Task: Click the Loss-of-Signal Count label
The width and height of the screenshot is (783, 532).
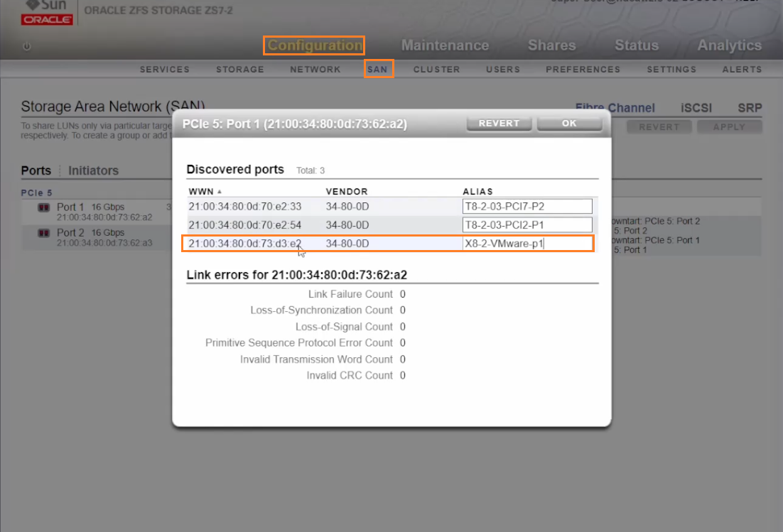Action: tap(344, 327)
